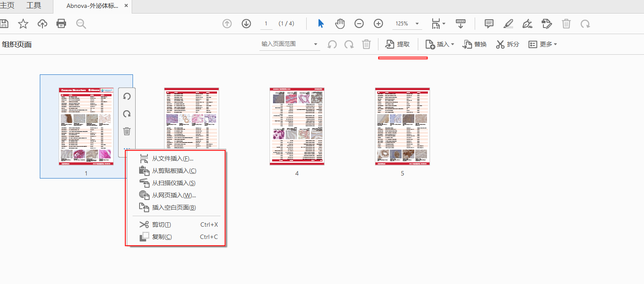Click the zoom in plus icon

point(378,24)
